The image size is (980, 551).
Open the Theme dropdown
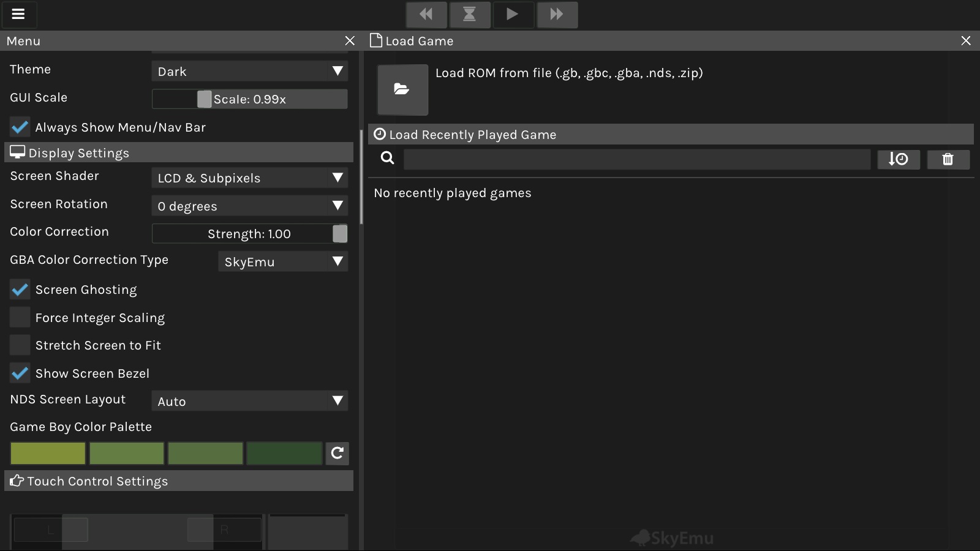click(249, 71)
